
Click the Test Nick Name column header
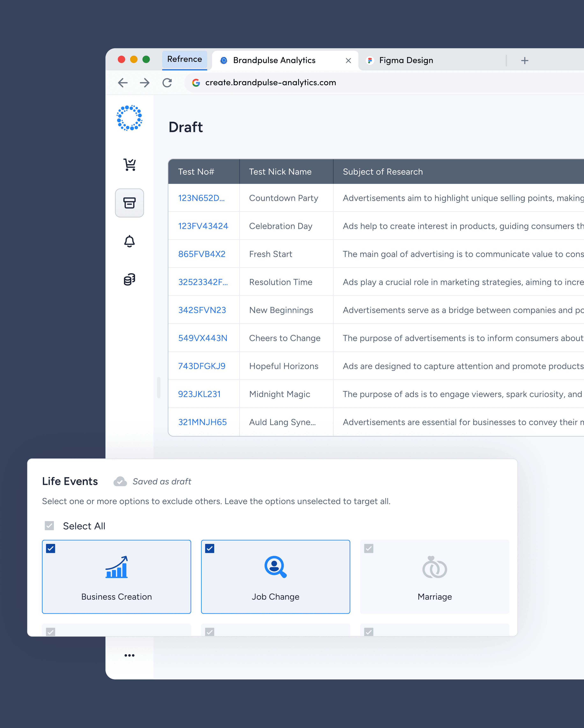[286, 172]
